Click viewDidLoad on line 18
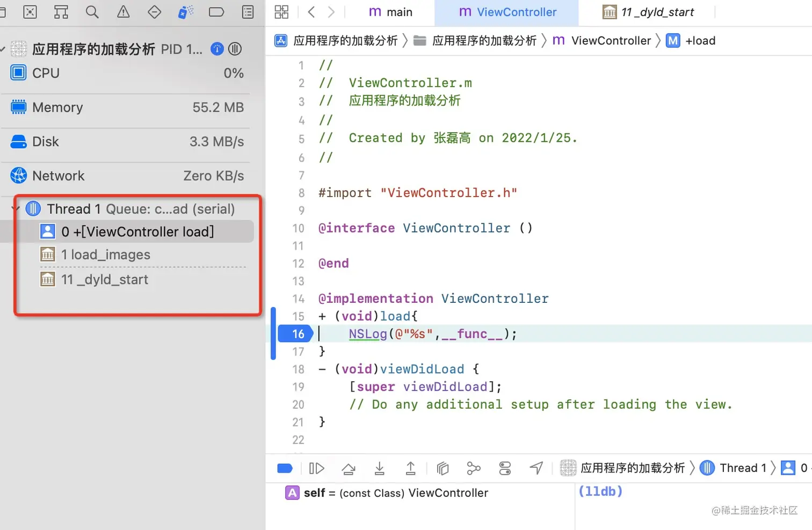Image resolution: width=812 pixels, height=530 pixels. tap(422, 369)
